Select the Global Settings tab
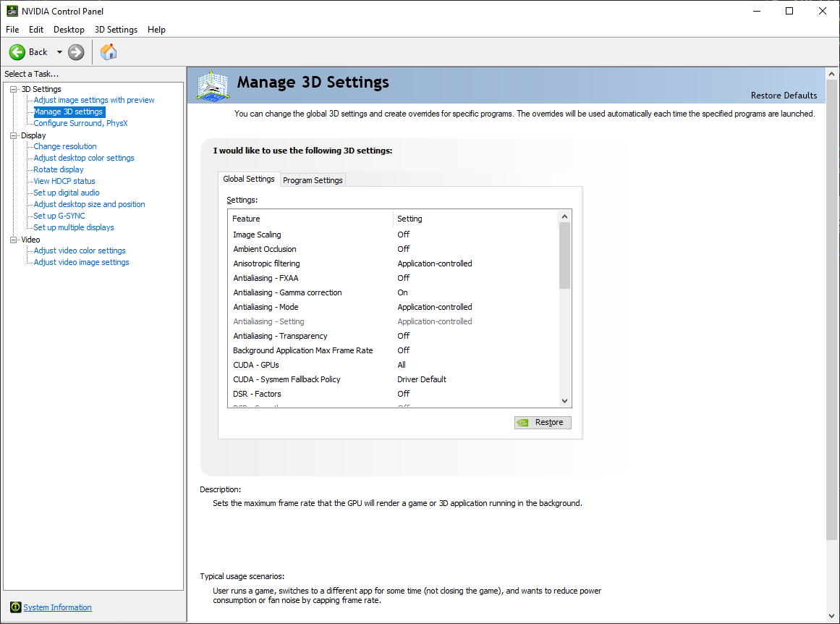This screenshot has height=624, width=840. [249, 179]
